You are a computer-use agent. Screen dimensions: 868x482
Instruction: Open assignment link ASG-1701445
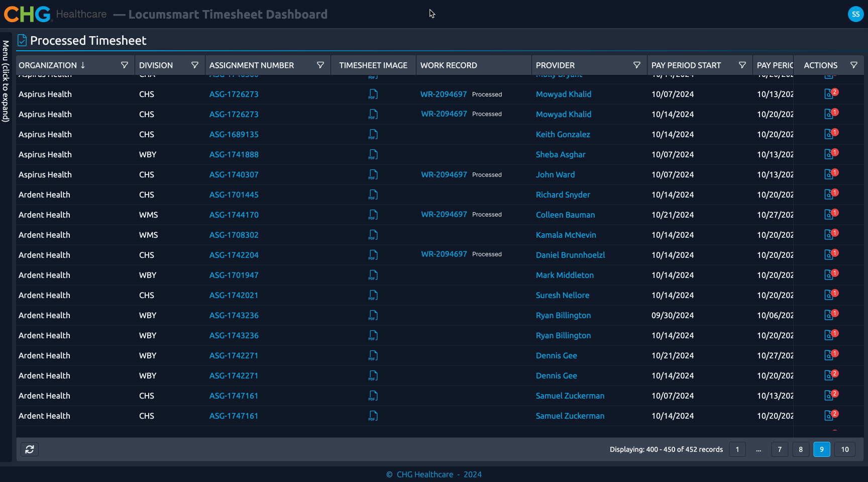234,195
